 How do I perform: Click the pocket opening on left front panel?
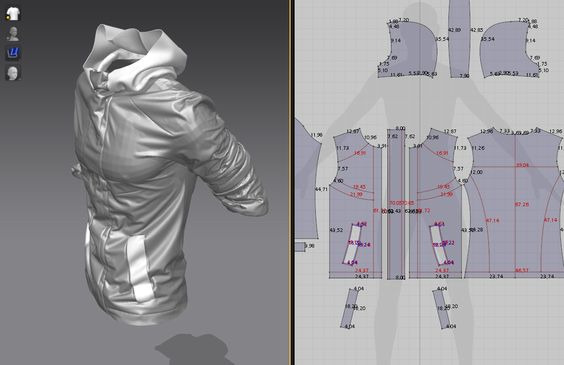(352, 245)
